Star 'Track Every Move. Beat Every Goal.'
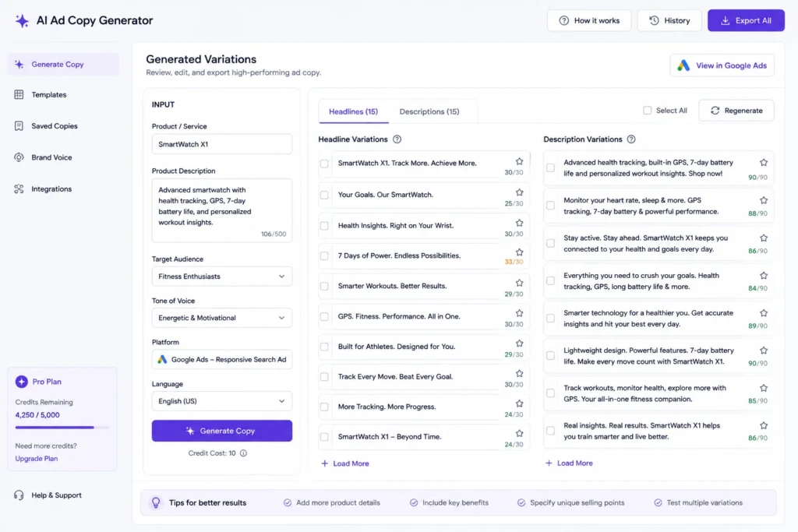 [x=519, y=373]
